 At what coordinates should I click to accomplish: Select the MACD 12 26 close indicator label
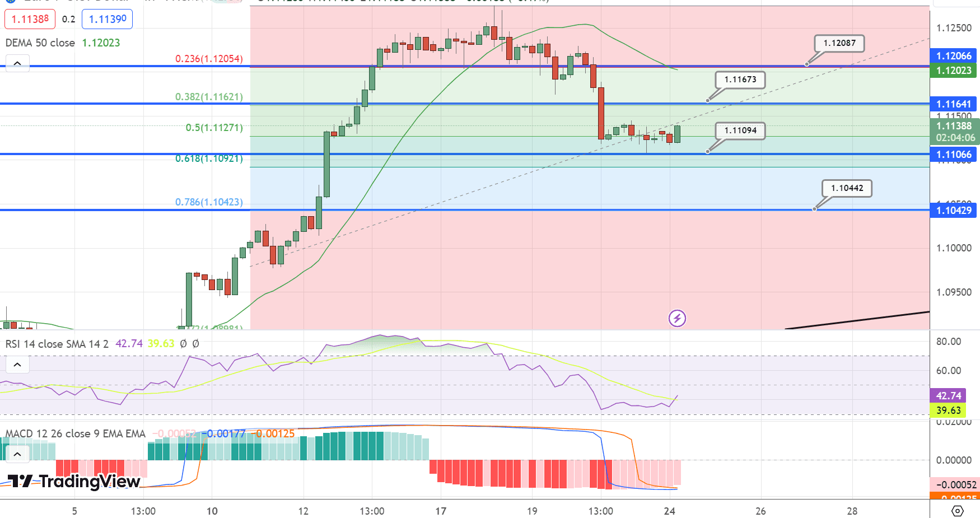click(76, 433)
